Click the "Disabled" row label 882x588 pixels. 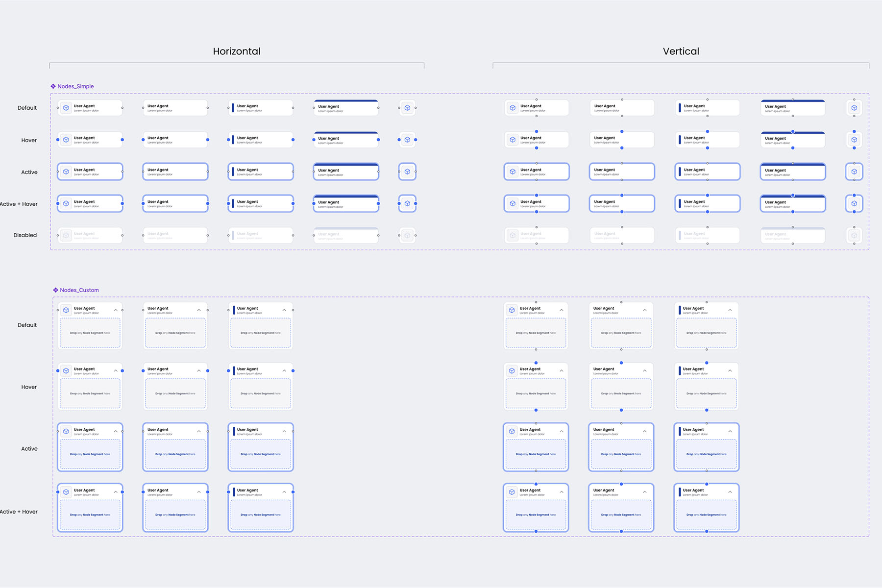coord(25,235)
